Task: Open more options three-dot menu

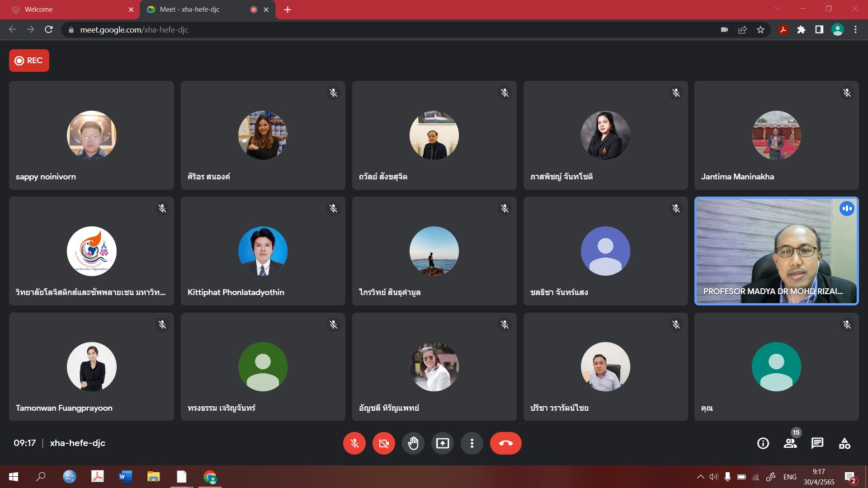Action: point(472,443)
